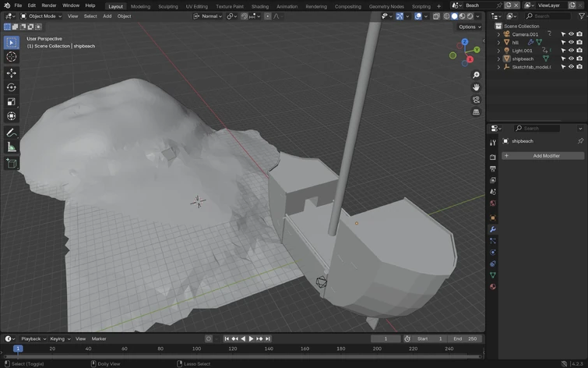Viewport: 588px width, 368px height.
Task: Select the Move tool in the toolbar
Action: 12,73
